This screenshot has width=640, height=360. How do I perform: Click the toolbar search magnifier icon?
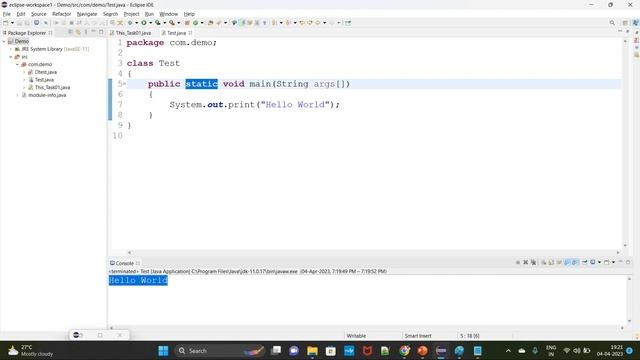[612, 23]
